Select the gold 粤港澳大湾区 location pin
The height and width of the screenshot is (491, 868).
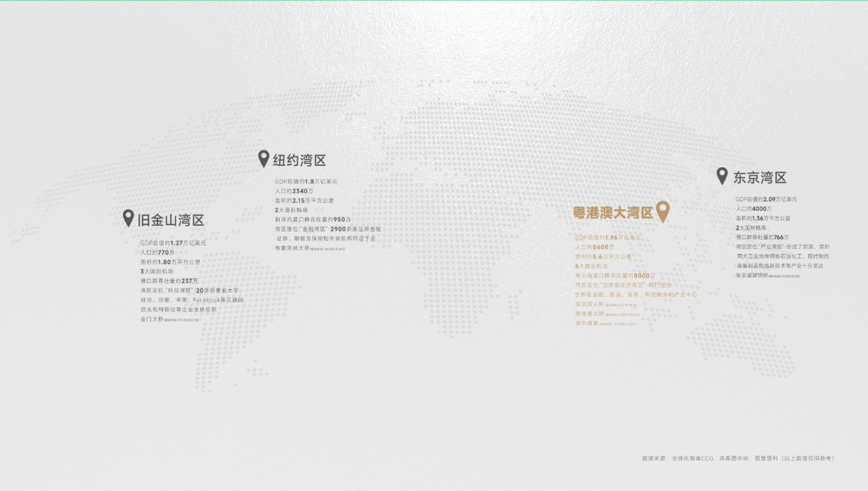point(662,211)
